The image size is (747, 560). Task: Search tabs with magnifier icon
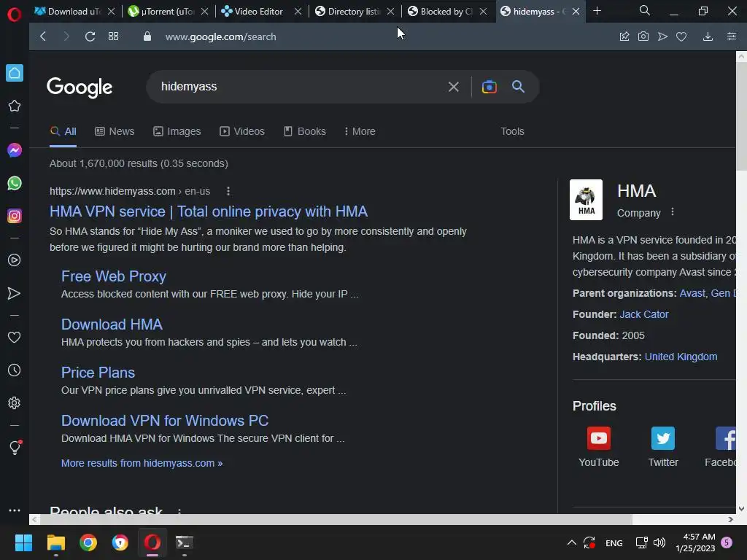645,10
